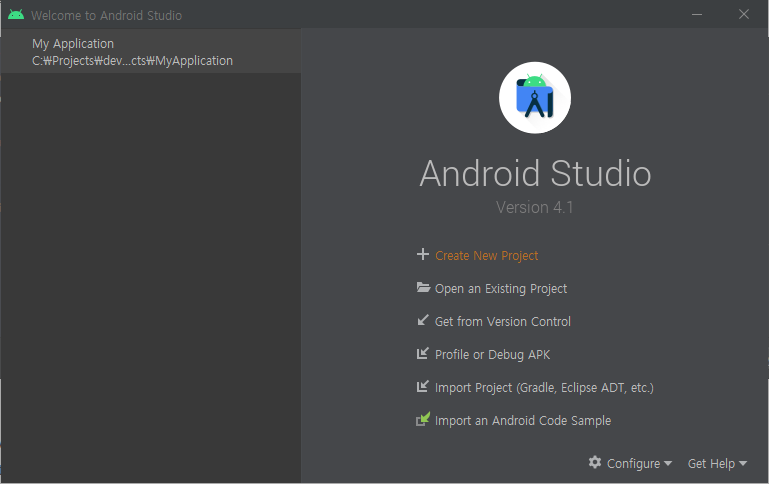
Task: Click the plus icon beside Create New Project
Action: (423, 255)
